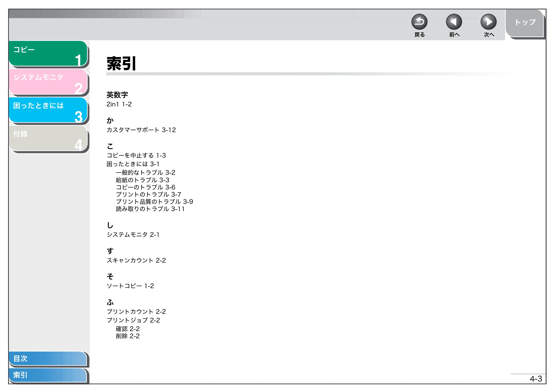Open the トップ tab
554x392 pixels.
[525, 23]
